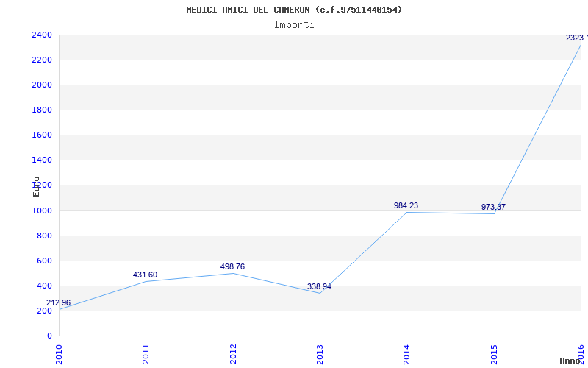
Task: Click the 2011 x-axis label
Action: (146, 354)
